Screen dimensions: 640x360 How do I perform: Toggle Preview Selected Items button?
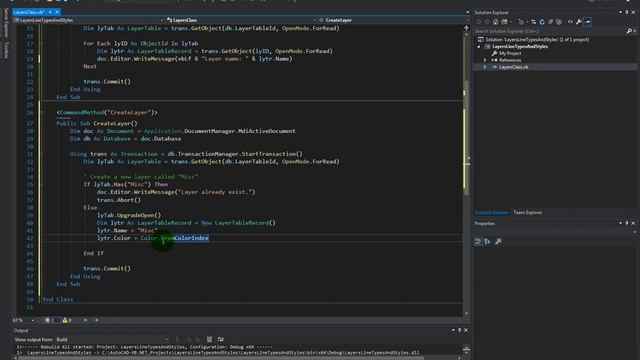click(587, 22)
